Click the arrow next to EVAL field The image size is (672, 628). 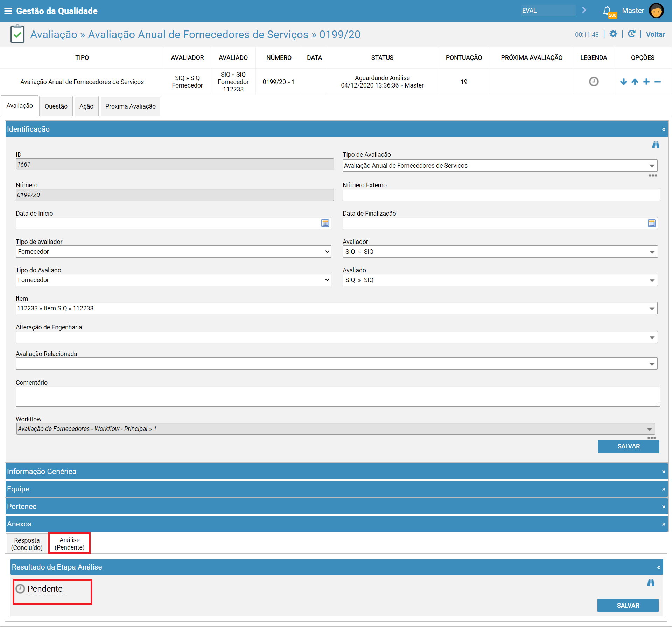pyautogui.click(x=584, y=10)
